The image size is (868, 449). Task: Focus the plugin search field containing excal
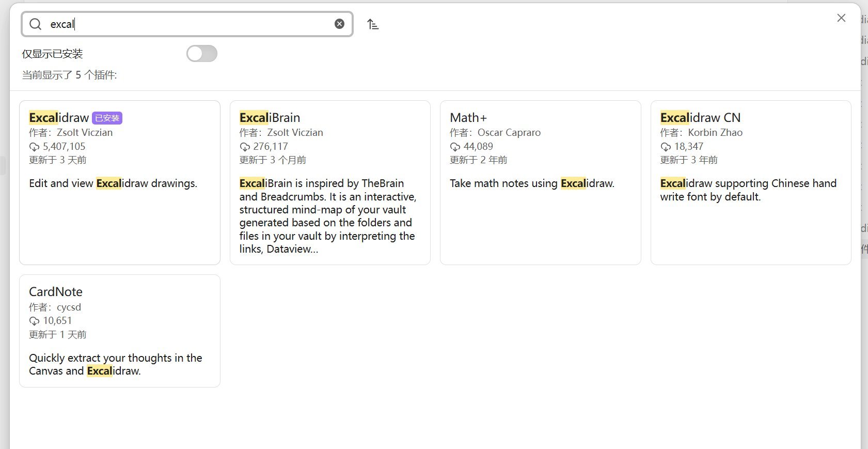point(187,24)
